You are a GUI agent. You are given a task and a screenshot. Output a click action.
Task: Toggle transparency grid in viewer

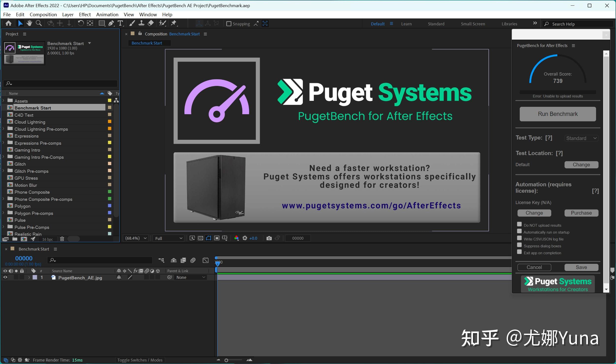pyautogui.click(x=200, y=238)
